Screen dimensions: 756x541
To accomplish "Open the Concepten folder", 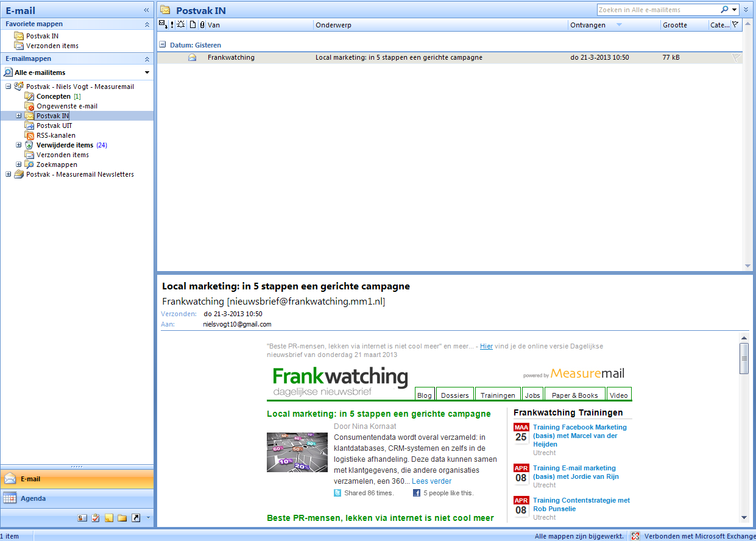I will coord(54,96).
